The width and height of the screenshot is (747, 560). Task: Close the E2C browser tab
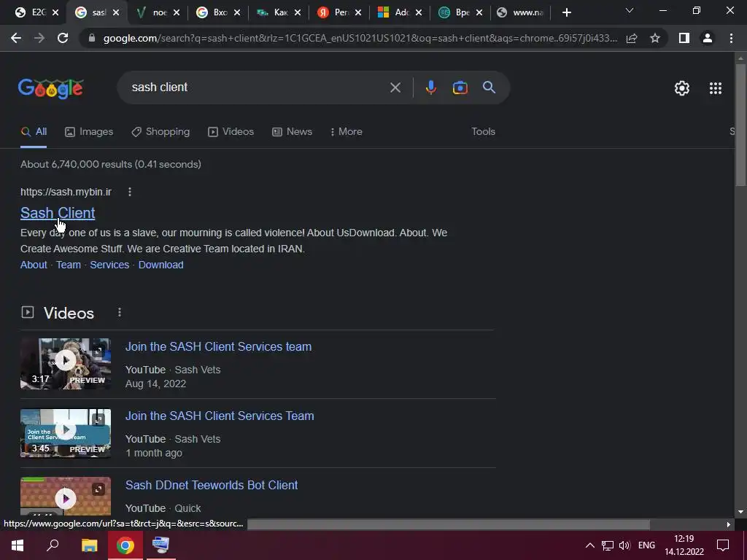(55, 12)
